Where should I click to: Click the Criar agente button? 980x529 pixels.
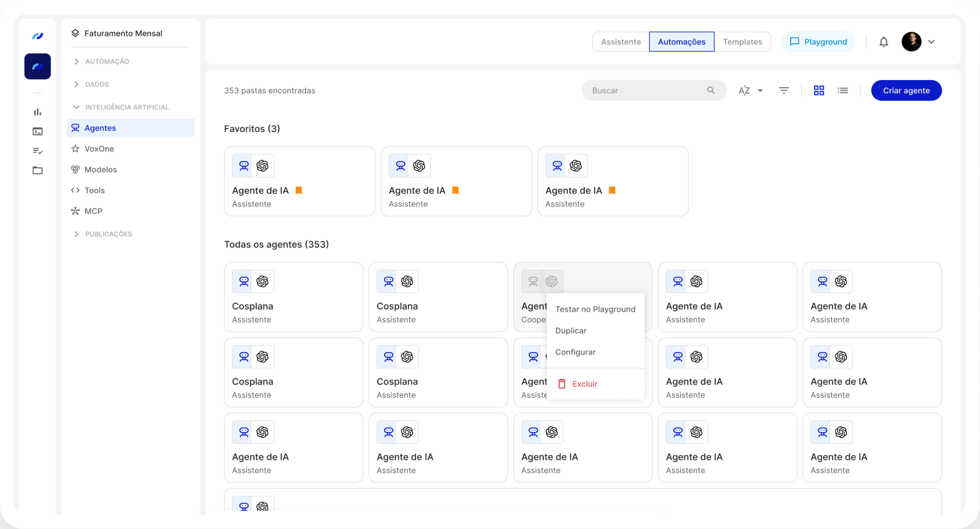[906, 90]
